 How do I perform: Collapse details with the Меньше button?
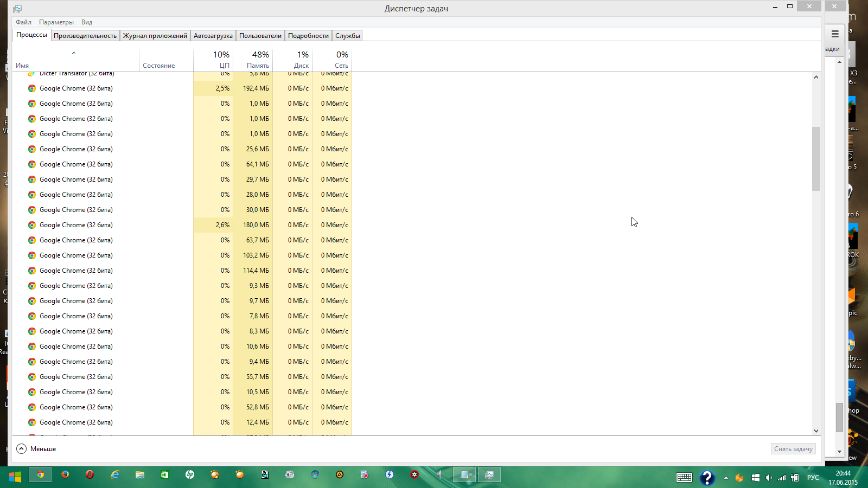pos(36,449)
